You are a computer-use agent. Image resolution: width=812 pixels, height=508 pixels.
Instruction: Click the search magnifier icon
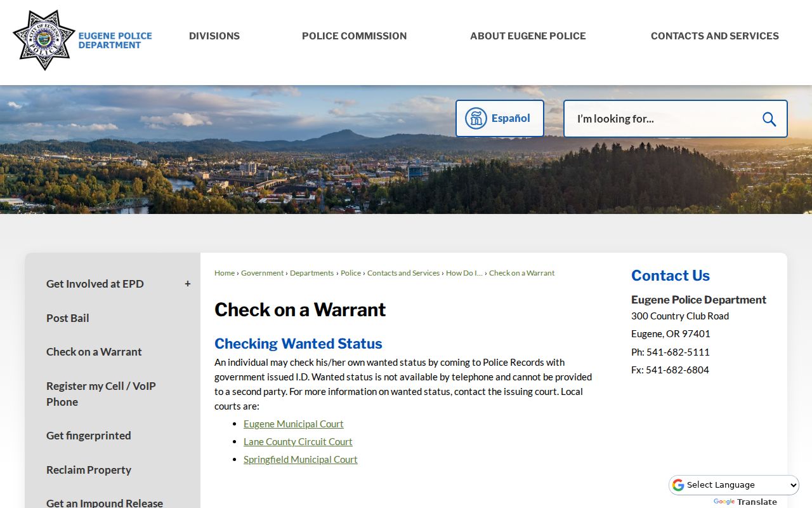(x=769, y=119)
